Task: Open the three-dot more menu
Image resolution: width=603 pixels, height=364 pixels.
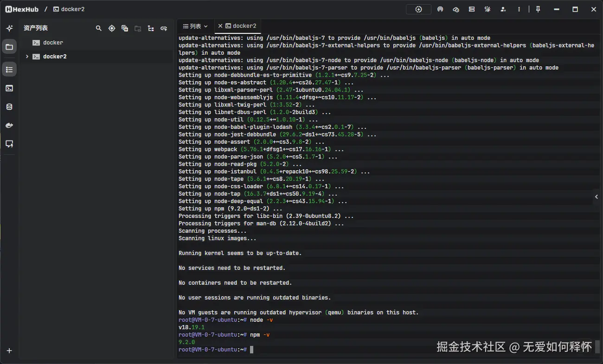Action: [x=519, y=9]
